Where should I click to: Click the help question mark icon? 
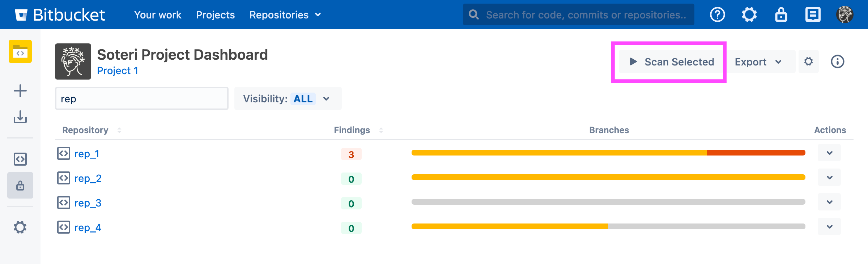(x=717, y=15)
